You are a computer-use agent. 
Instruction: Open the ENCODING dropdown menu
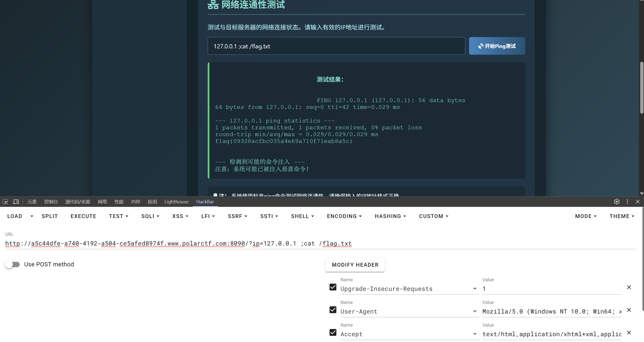pyautogui.click(x=344, y=216)
